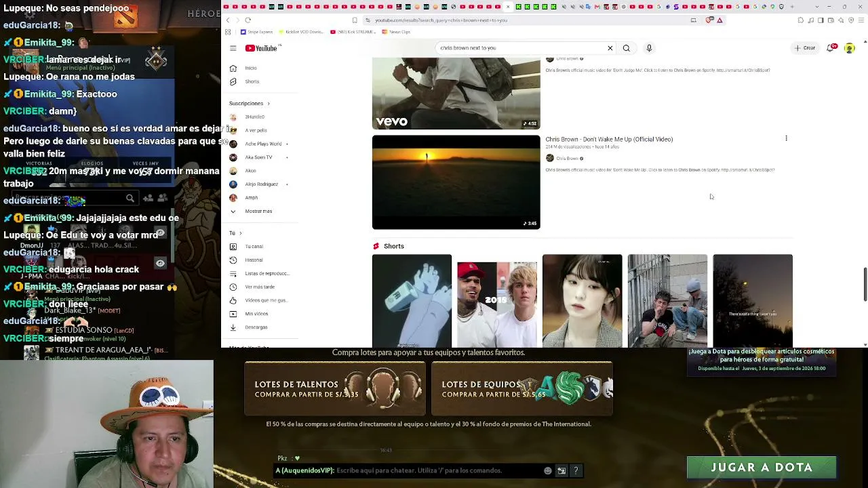Open Tu canal in the sidebar
This screenshot has height=488, width=868.
point(254,247)
